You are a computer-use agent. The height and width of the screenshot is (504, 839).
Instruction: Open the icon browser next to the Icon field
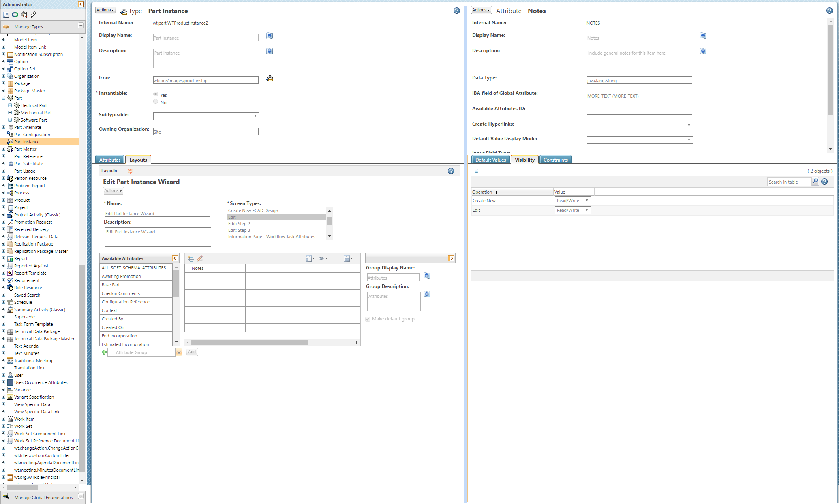tap(269, 79)
